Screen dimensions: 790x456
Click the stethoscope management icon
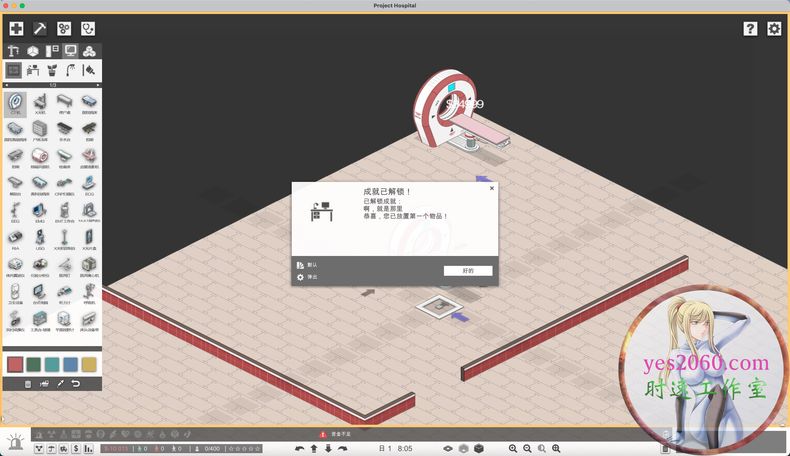coord(89,29)
